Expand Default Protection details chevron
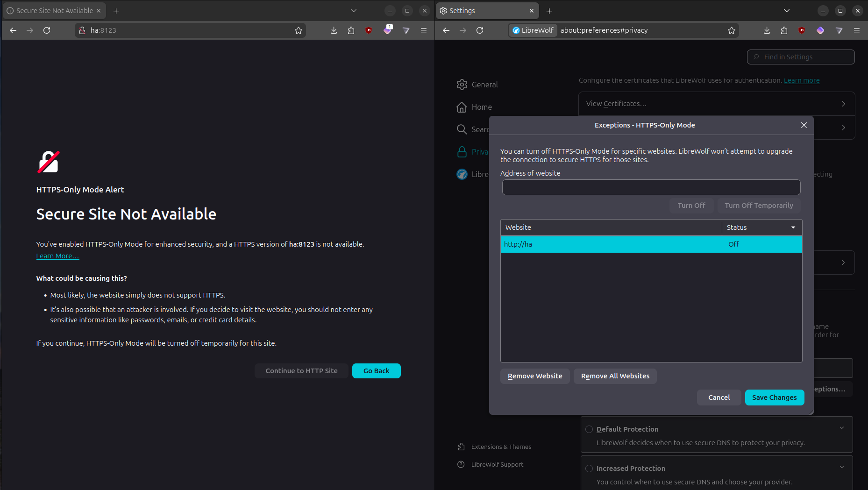Screen dimensions: 868x490 841,428
